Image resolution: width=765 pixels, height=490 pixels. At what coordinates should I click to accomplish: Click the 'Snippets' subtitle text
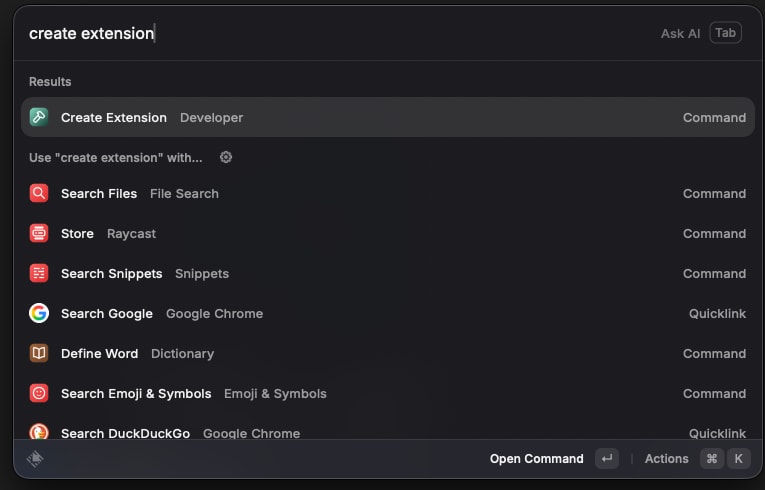click(202, 274)
